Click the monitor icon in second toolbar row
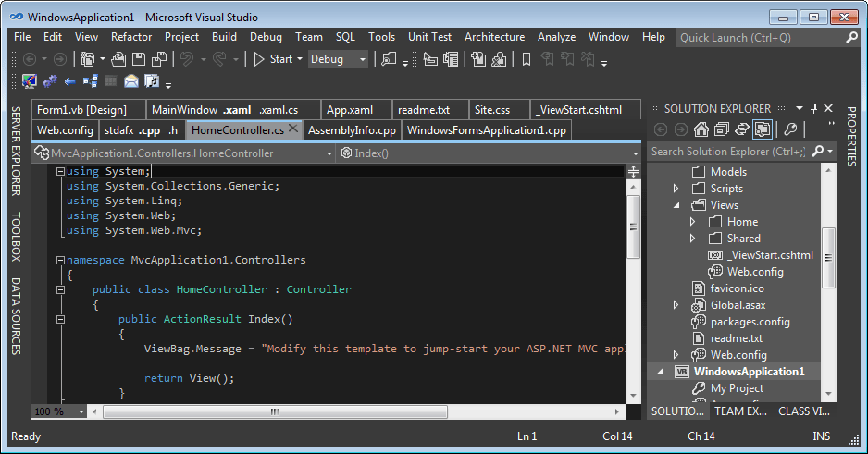 30,82
